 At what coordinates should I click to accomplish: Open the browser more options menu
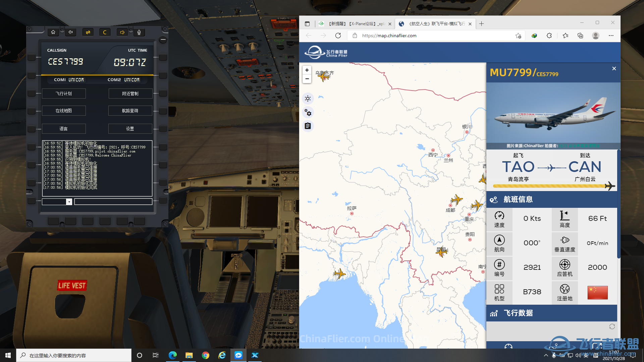tap(611, 36)
